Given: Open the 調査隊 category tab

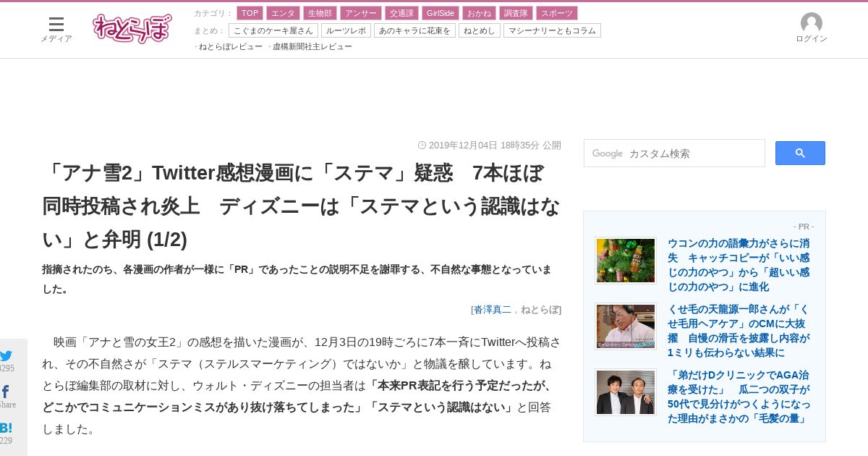Looking at the screenshot, I should coord(516,13).
